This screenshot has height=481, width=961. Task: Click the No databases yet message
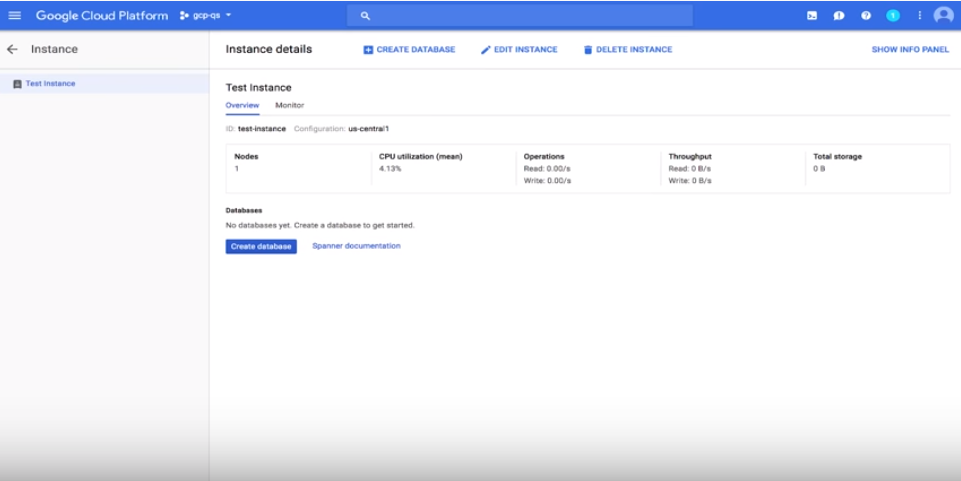pos(320,225)
